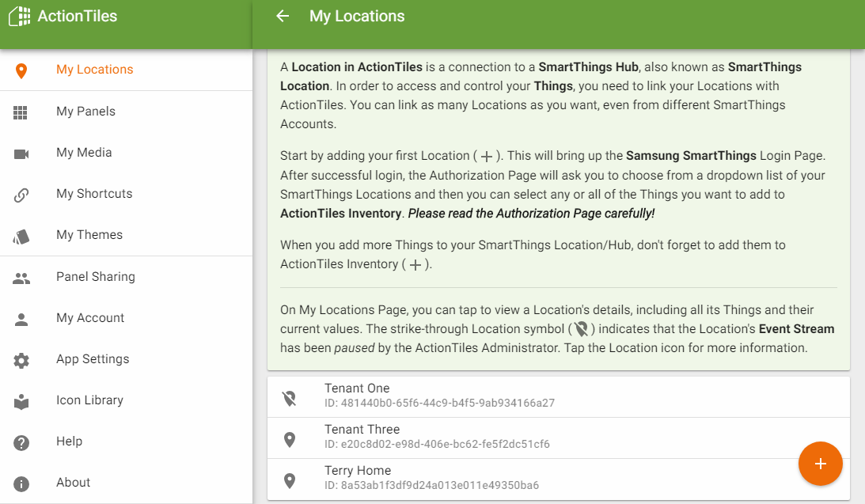The height and width of the screenshot is (504, 865).
Task: Click the Help question mark icon
Action: (21, 443)
